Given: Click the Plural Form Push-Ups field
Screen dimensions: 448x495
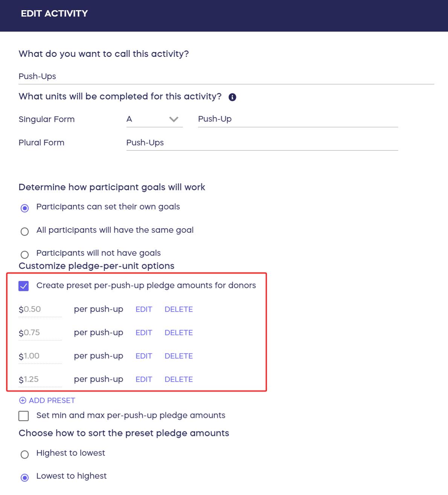Looking at the screenshot, I should click(262, 143).
